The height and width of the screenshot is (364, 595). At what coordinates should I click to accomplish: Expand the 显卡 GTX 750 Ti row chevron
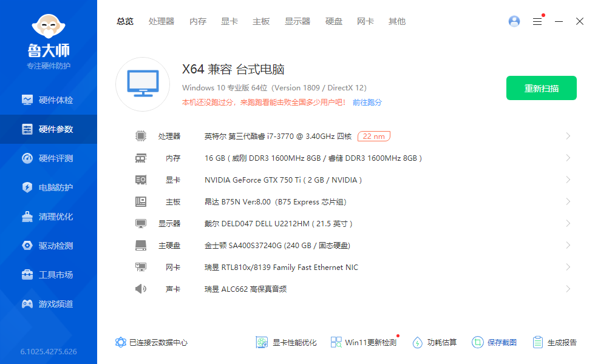568,180
